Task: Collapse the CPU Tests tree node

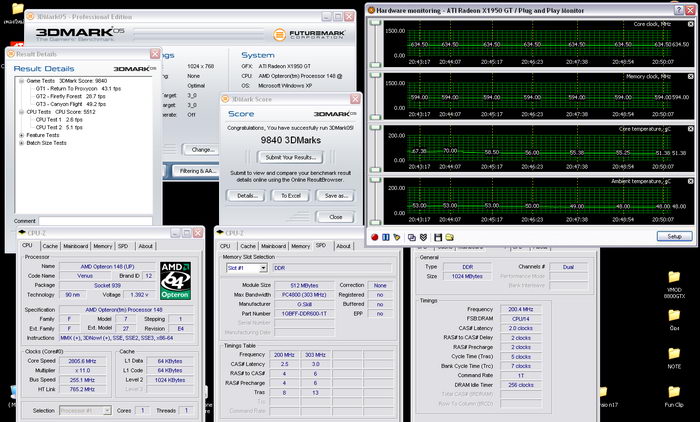Action: tap(21, 112)
